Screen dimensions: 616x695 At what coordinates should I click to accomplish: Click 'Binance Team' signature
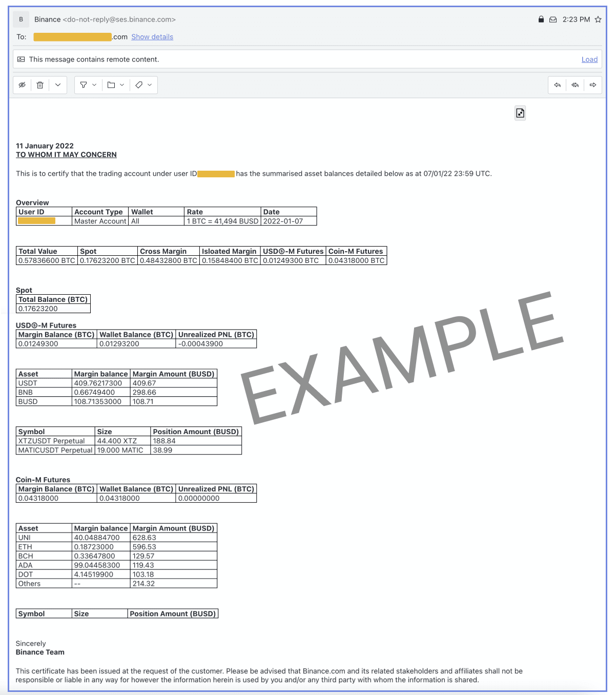[40, 652]
